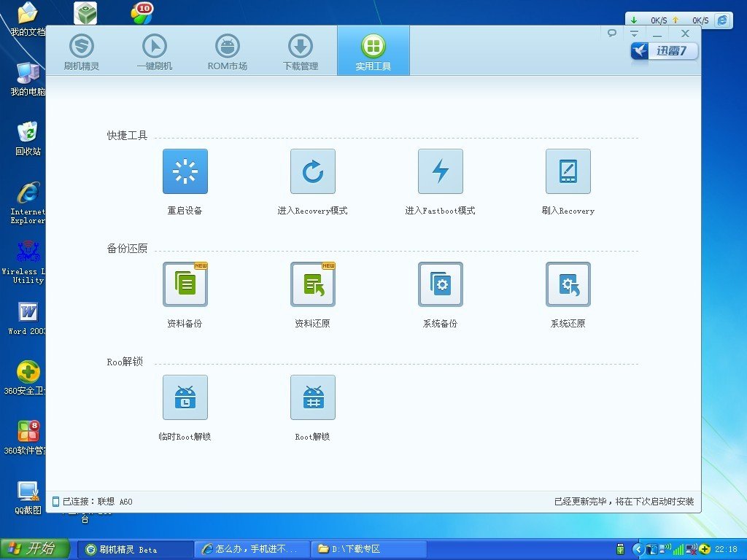This screenshot has width=747, height=560.
Task: Click the 重启设备 restart device icon
Action: (185, 171)
